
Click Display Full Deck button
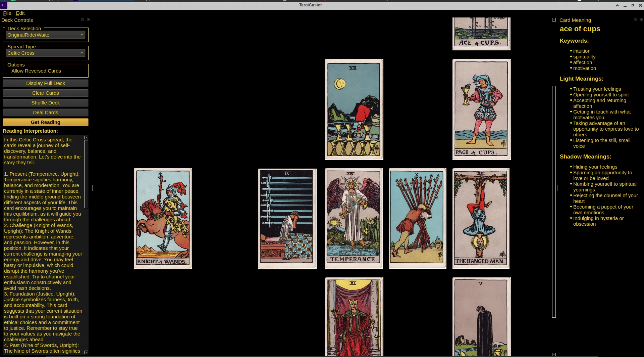46,83
